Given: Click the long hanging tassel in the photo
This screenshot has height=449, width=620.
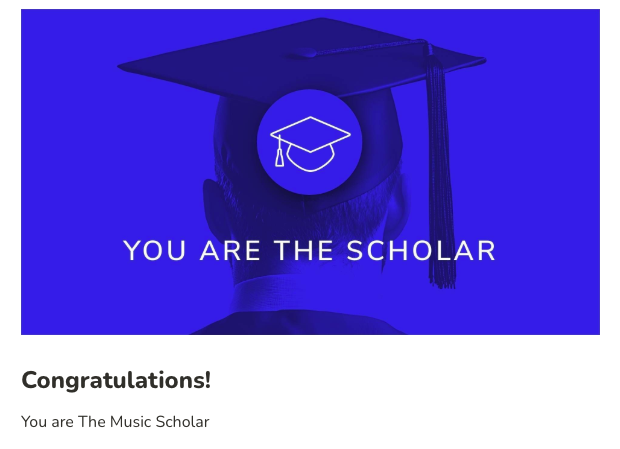Looking at the screenshot, I should tap(440, 166).
